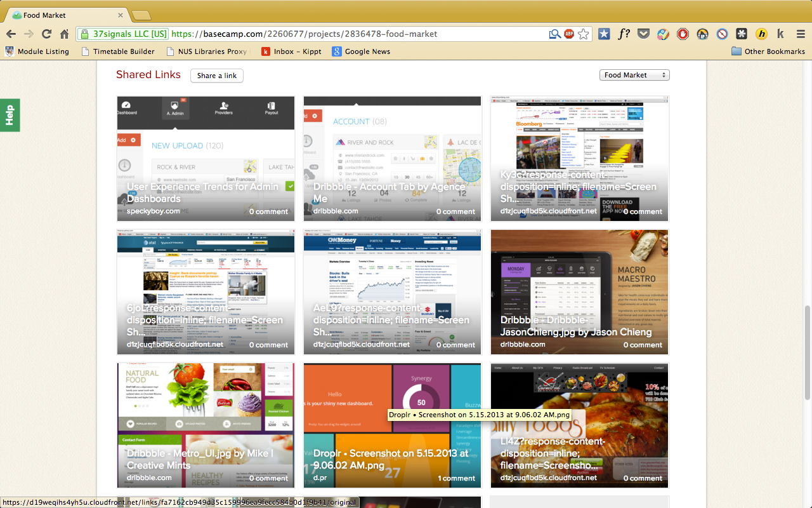
Task: Save the page with the Pocket extension icon
Action: [644, 34]
